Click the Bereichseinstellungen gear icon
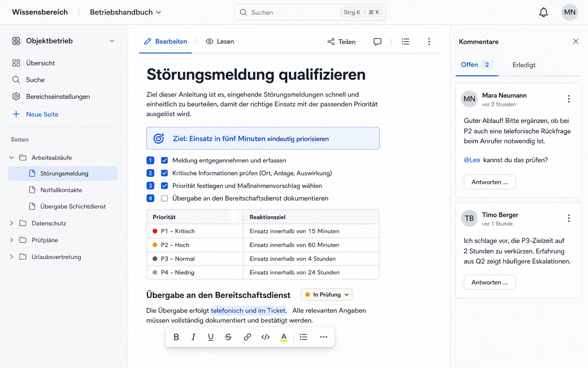 tap(16, 96)
